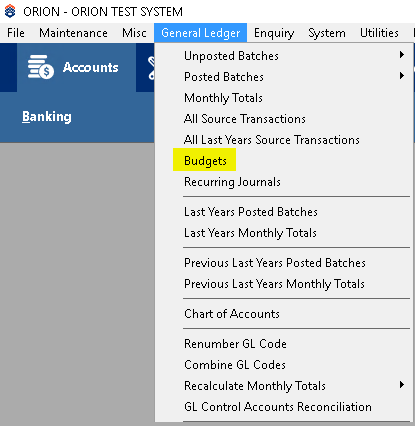Screen dimensions: 415x426
Task: Select Combine GL Codes option
Action: (x=235, y=365)
